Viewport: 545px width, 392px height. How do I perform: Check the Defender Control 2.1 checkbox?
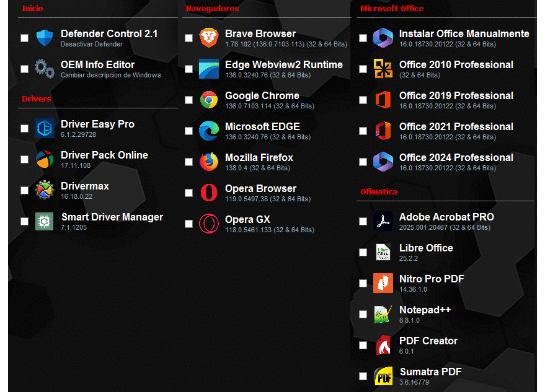(x=24, y=38)
